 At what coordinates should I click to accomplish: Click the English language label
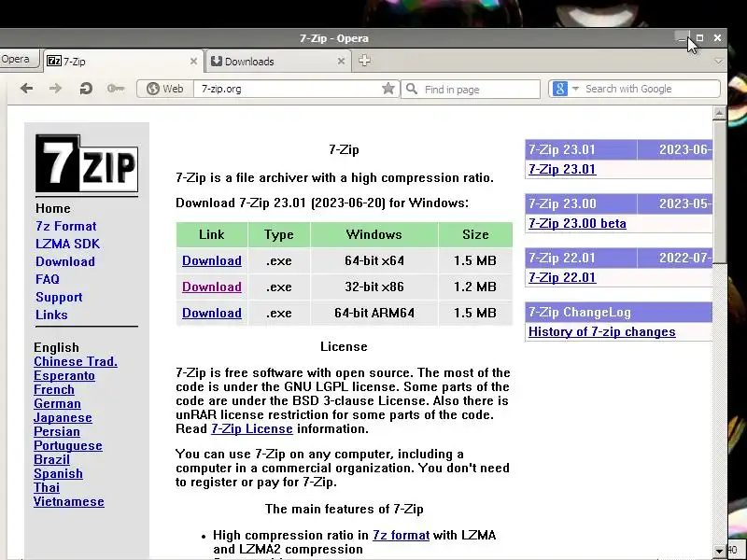tap(56, 347)
